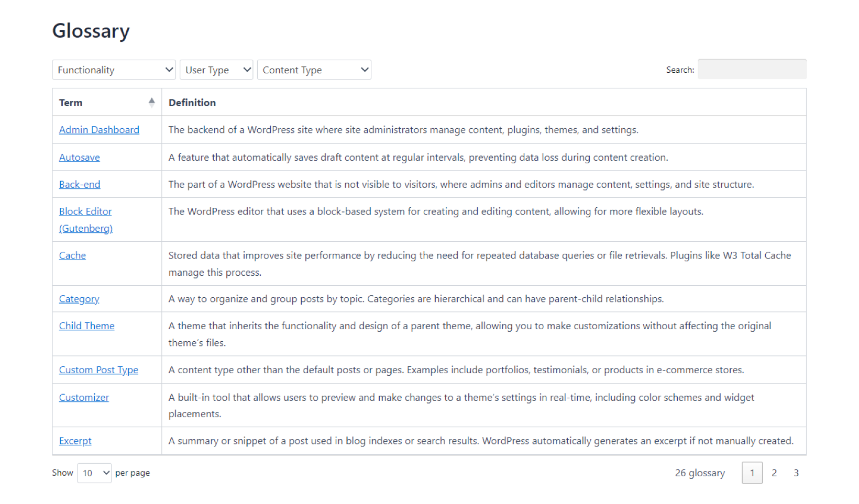Select the Definition column header
Image resolution: width=859 pixels, height=504 pixels.
click(x=192, y=102)
